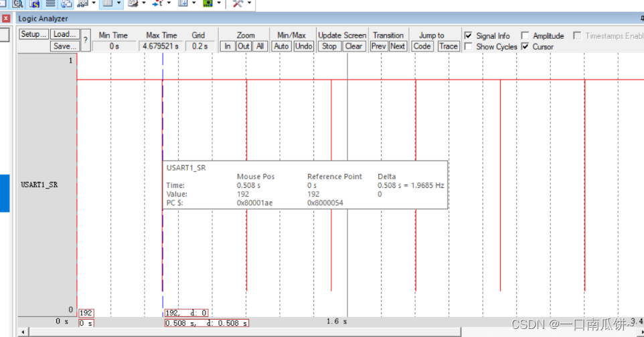Click the Max Time field 4.679521 s
This screenshot has width=644, height=337.
(x=161, y=46)
